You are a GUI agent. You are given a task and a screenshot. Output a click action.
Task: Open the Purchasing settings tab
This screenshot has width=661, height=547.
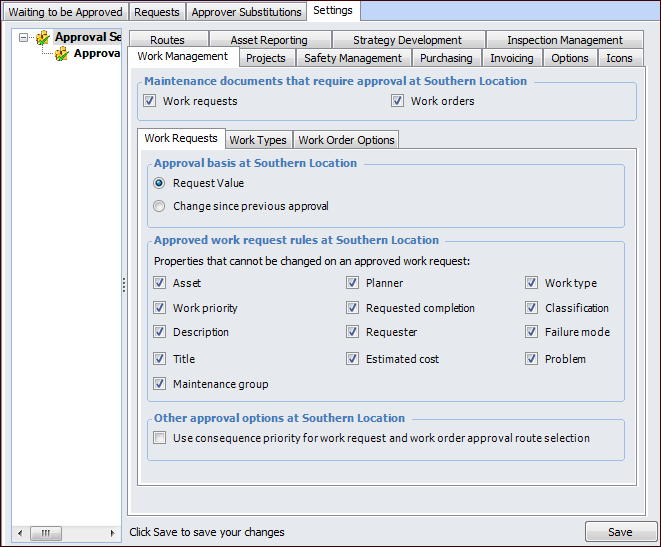click(x=446, y=58)
